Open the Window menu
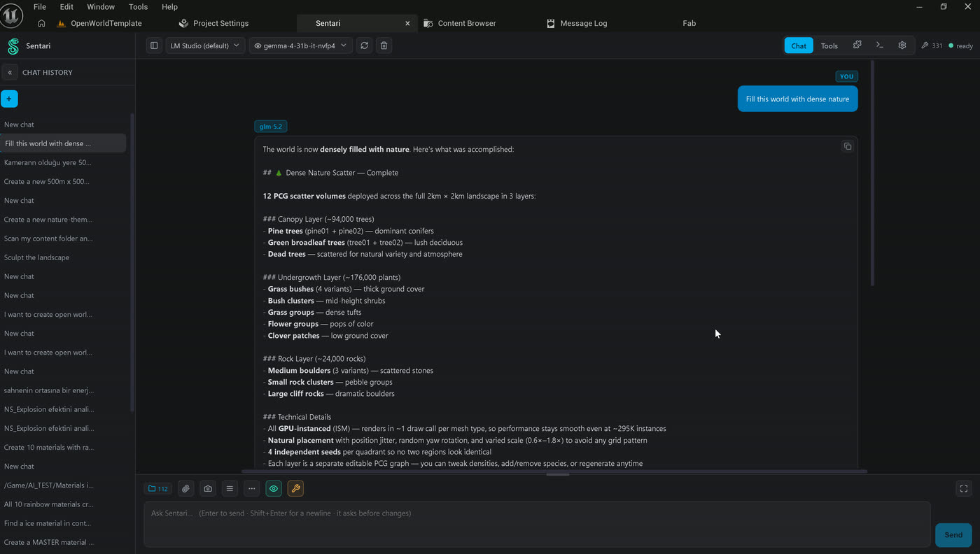This screenshot has height=554, width=980. tap(101, 6)
